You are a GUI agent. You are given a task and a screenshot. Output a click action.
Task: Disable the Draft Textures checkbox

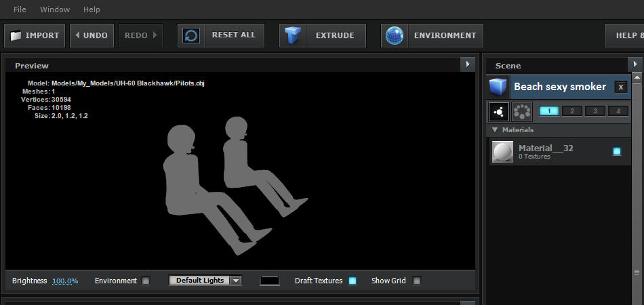pyautogui.click(x=353, y=281)
